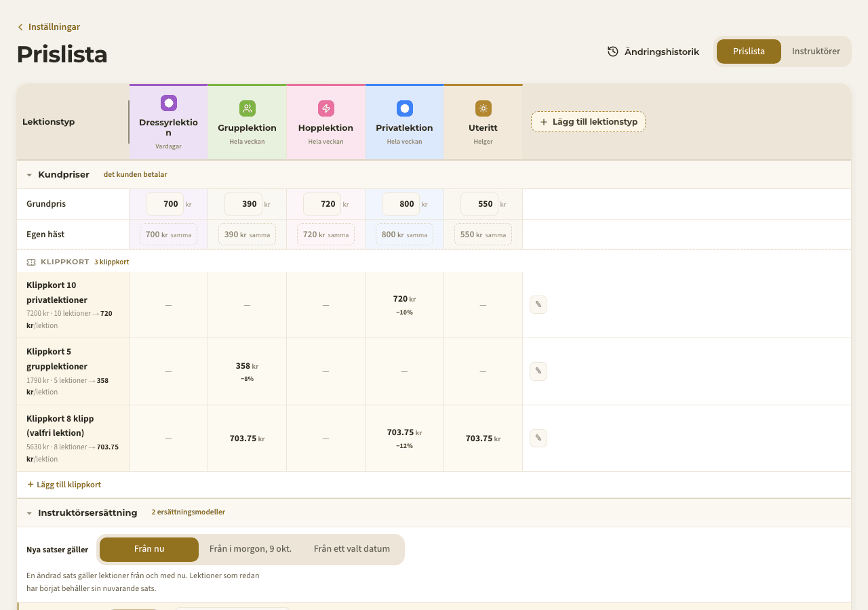Click the Privatlektion blue icon
Viewport: 868px width, 610px height.
point(405,108)
